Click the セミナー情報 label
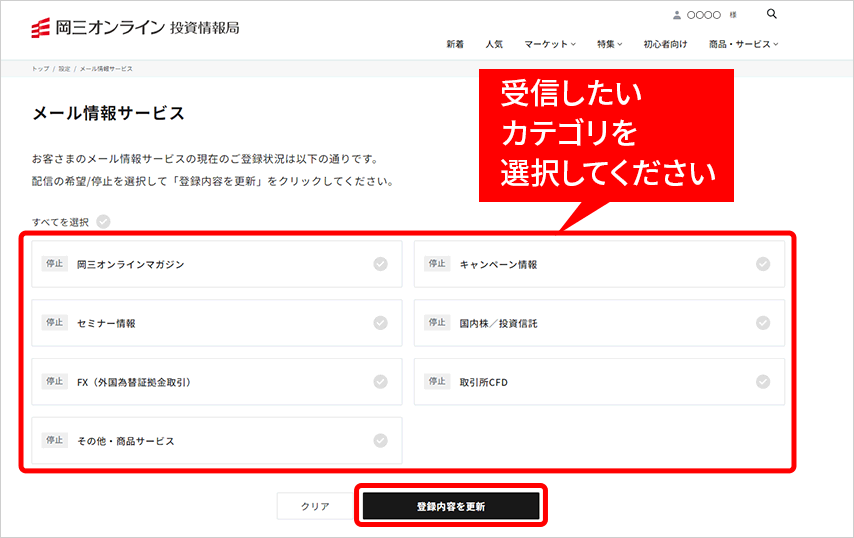Viewport: 854px width, 538px height. [106, 323]
